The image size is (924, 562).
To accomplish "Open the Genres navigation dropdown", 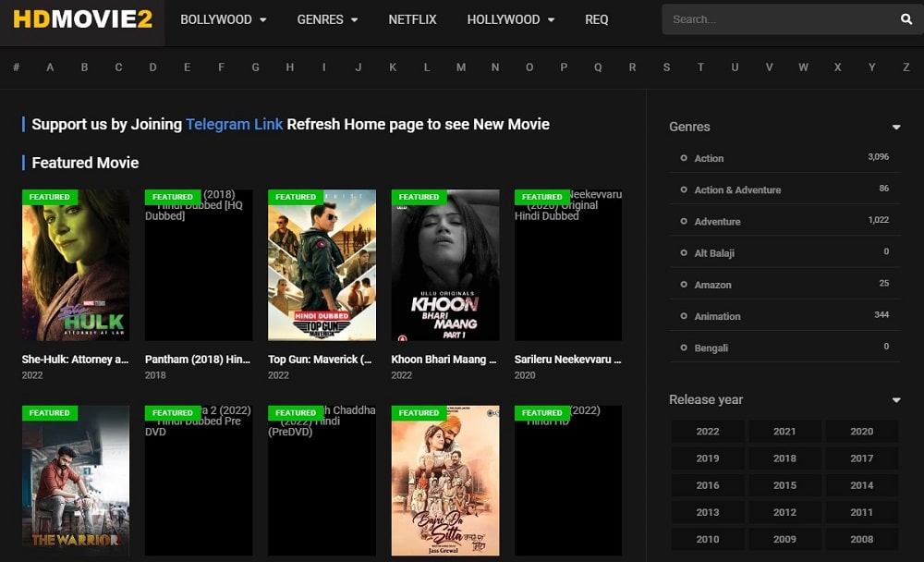I will click(x=327, y=19).
